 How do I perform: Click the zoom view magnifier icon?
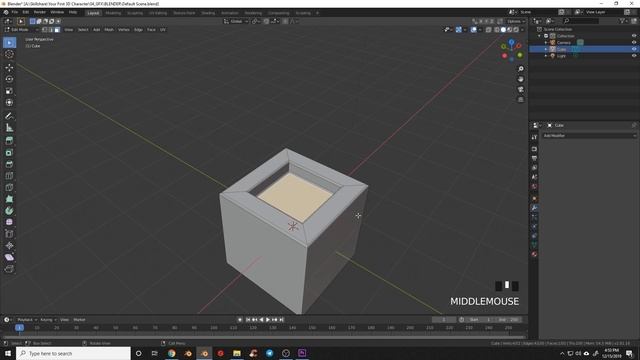520,69
